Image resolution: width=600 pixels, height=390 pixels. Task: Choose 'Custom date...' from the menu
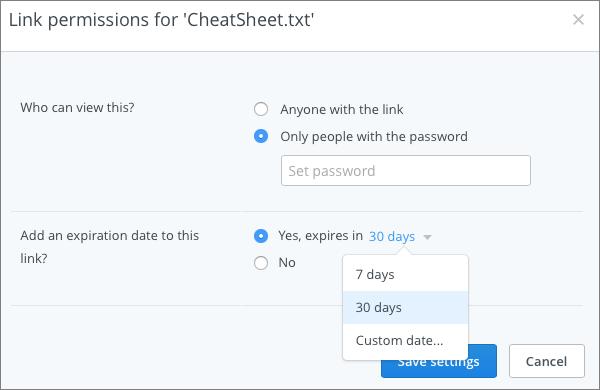[406, 340]
